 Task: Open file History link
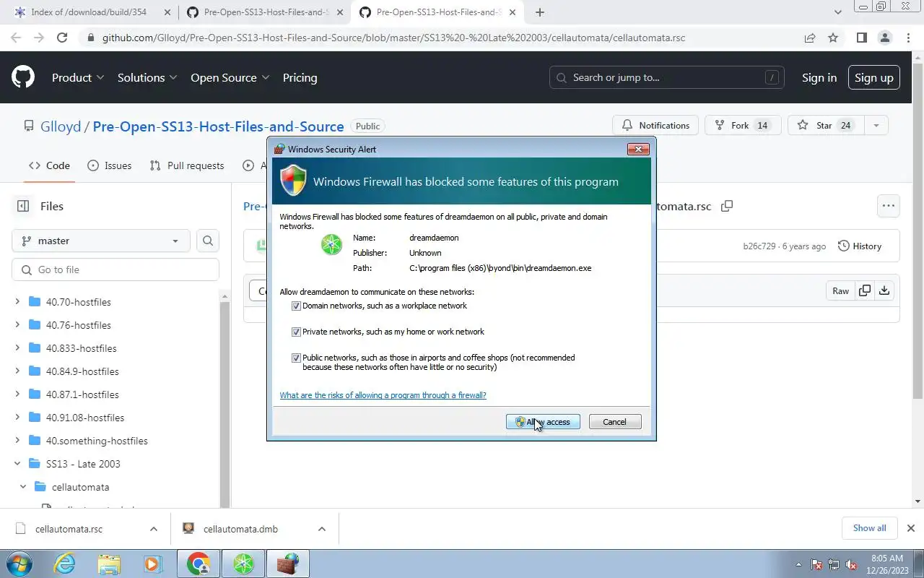tap(860, 246)
